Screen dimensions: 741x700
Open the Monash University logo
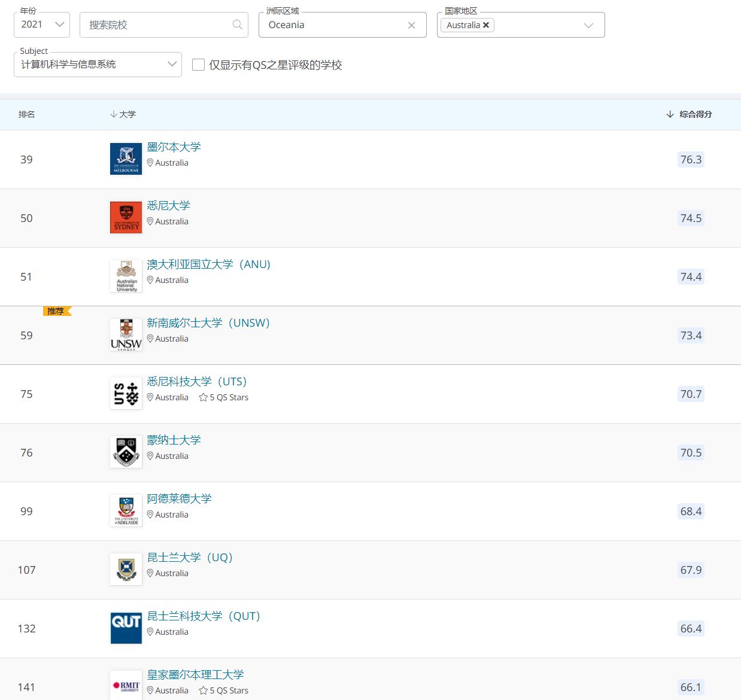pyautogui.click(x=126, y=452)
